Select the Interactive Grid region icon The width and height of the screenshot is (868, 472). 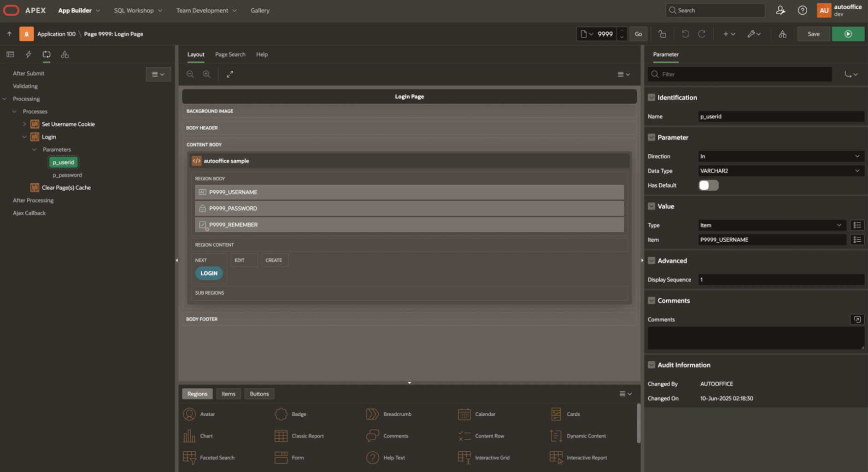[464, 457]
